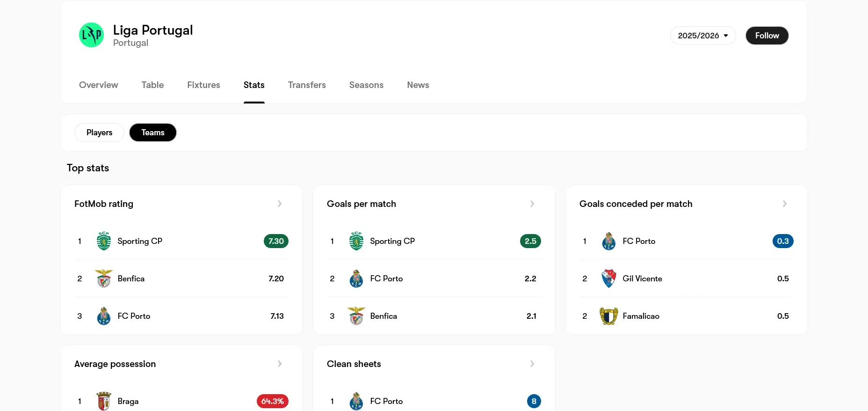Viewport: 868px width, 411px height.
Task: Open the FotMob rating heading
Action: click(x=104, y=204)
